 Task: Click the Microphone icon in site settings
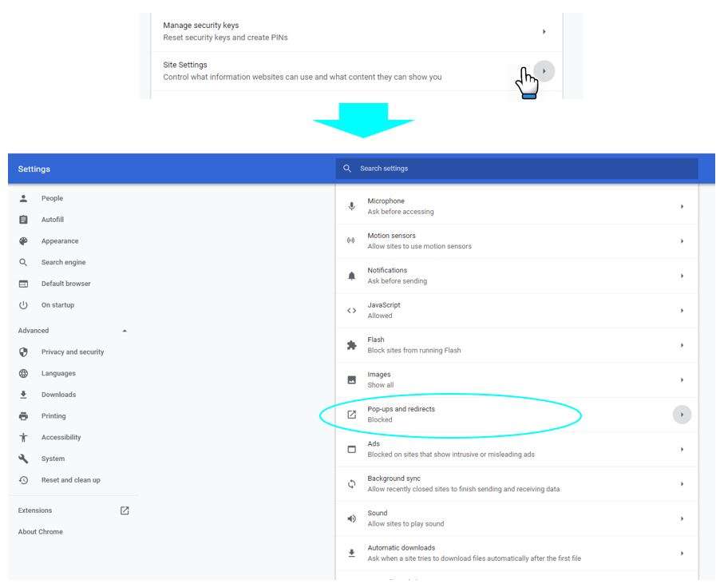(x=352, y=206)
